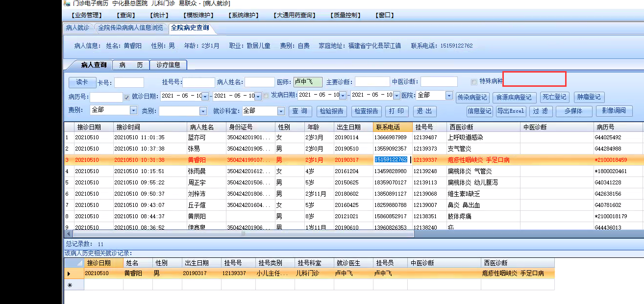Switch to the 诊疗信息 tab
Viewport: 644px width, 304px height.
point(168,65)
